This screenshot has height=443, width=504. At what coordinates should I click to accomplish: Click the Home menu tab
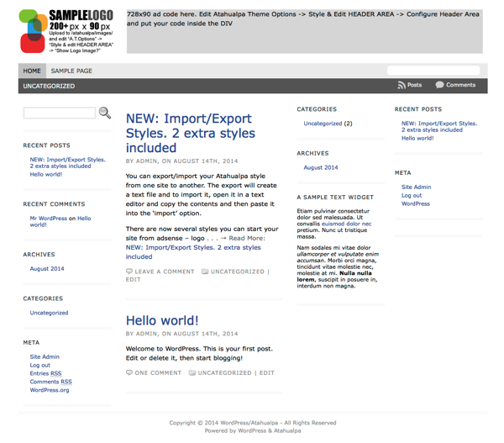tap(32, 71)
